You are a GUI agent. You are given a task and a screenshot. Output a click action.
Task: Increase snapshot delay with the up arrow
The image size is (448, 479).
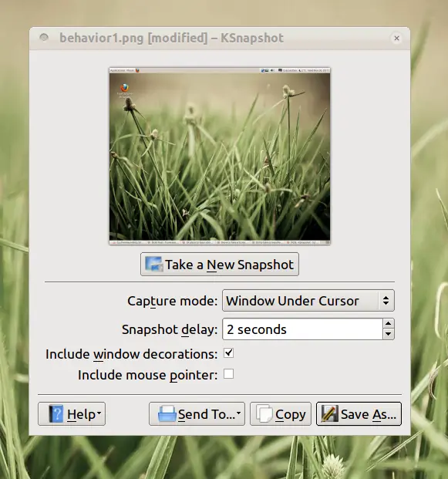pyautogui.click(x=389, y=323)
